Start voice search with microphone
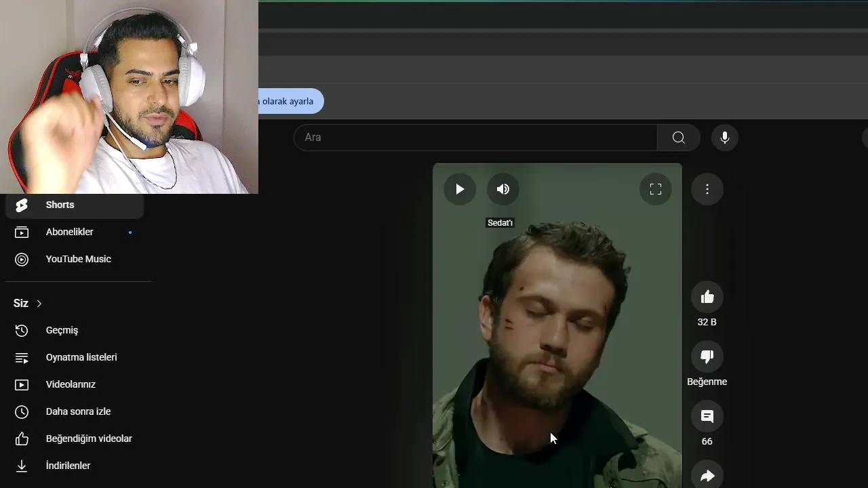This screenshot has height=488, width=868. click(x=725, y=138)
